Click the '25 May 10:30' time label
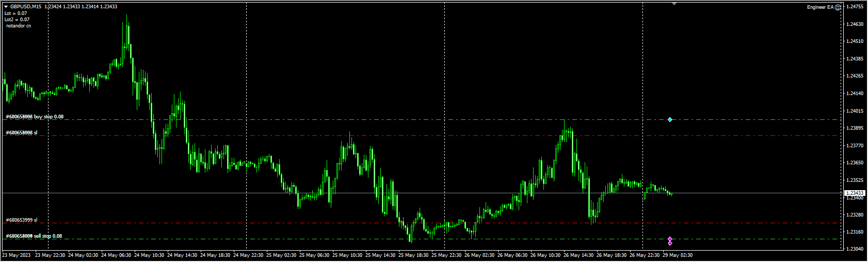 click(347, 255)
